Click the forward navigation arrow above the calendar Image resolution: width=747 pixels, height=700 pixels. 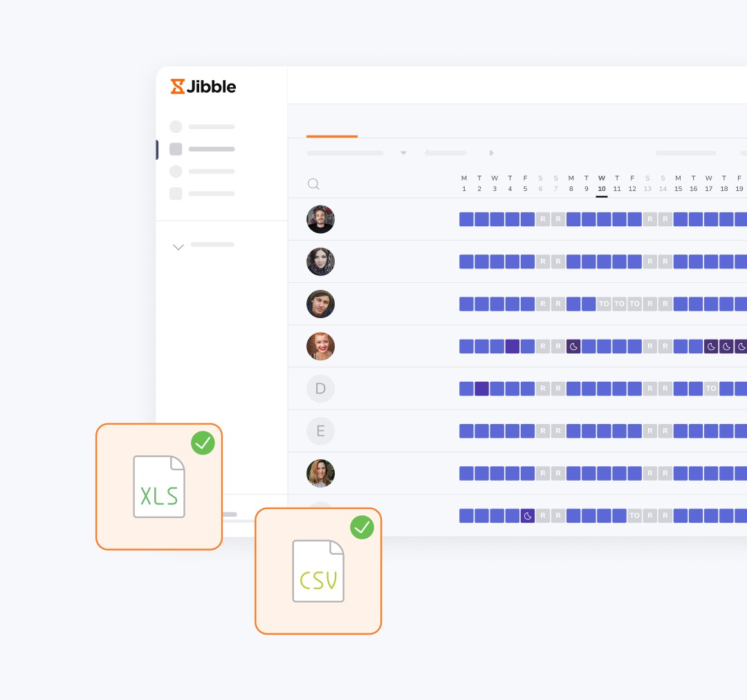click(492, 153)
